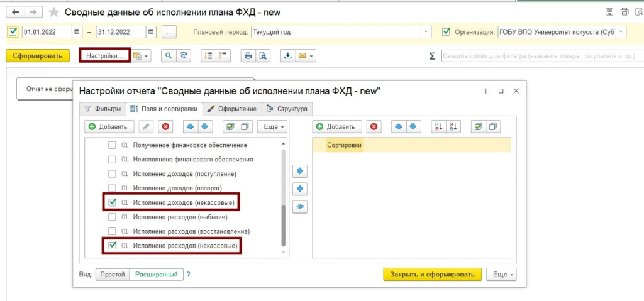Screen dimensions: 644x301
Task: Switch to the 'Фильтры' tab
Action: [102, 109]
